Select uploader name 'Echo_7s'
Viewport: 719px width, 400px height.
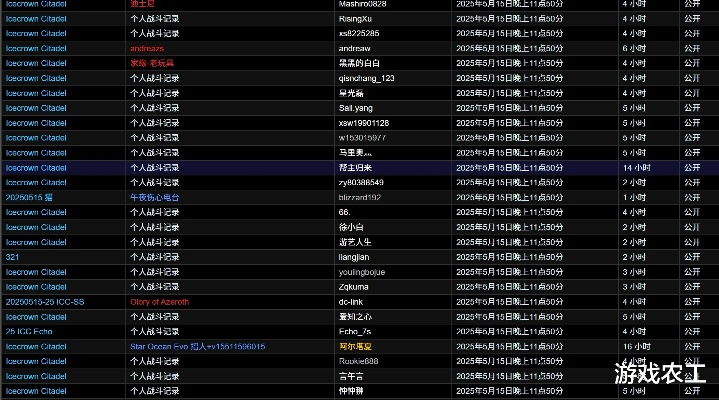point(355,332)
